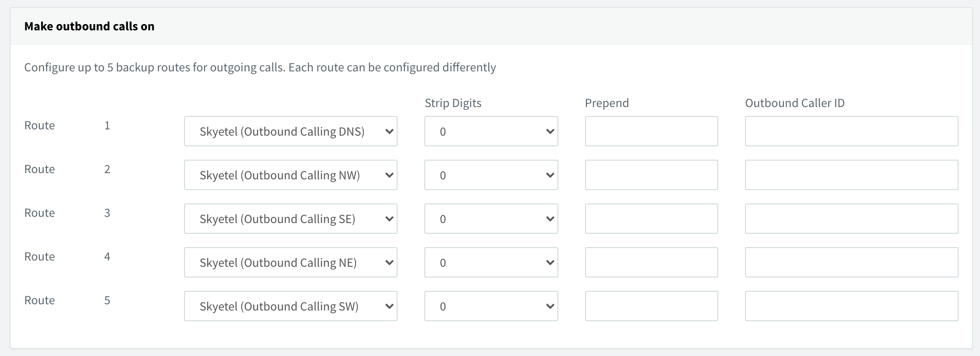This screenshot has width=980, height=356.
Task: Click the Outbound Caller ID field for Route 5
Action: (x=852, y=306)
